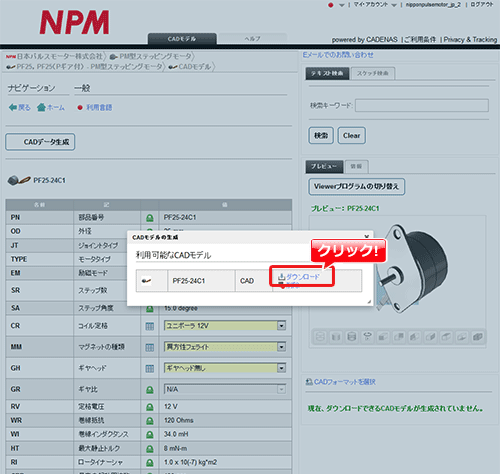Switch to the ヘルプ tab
500x474 pixels.
[252, 39]
